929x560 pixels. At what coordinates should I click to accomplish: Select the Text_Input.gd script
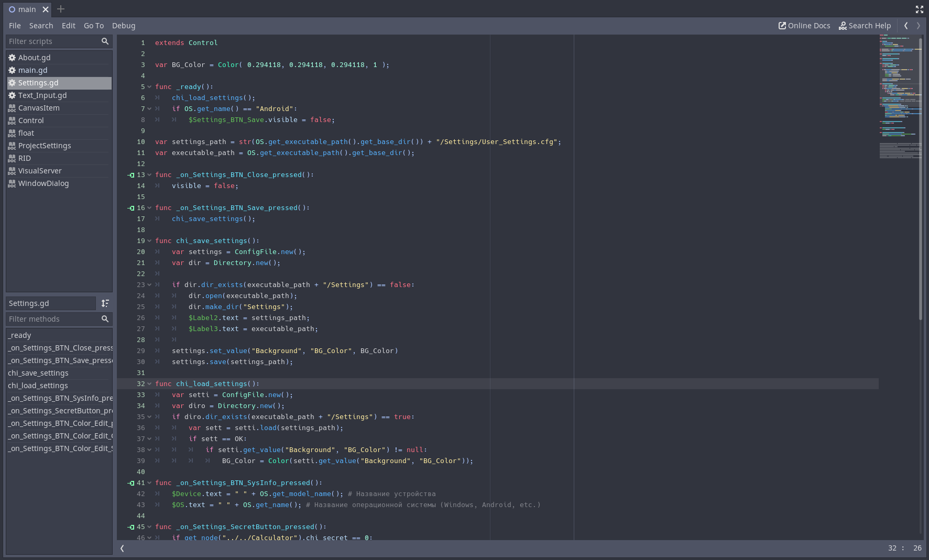click(x=42, y=95)
